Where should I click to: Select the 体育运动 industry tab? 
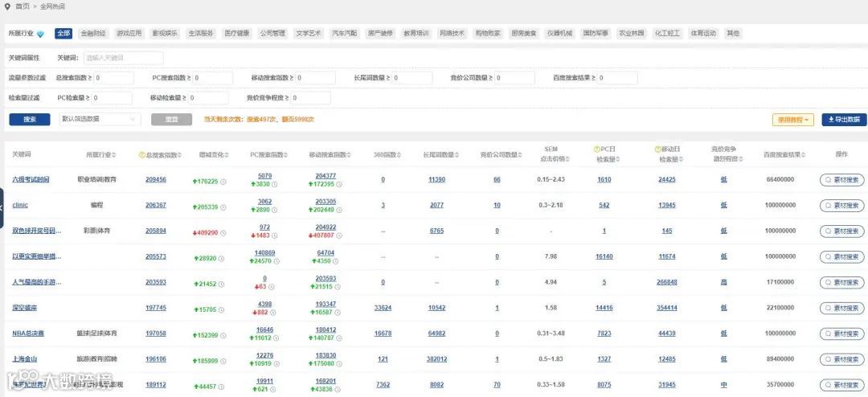point(703,33)
